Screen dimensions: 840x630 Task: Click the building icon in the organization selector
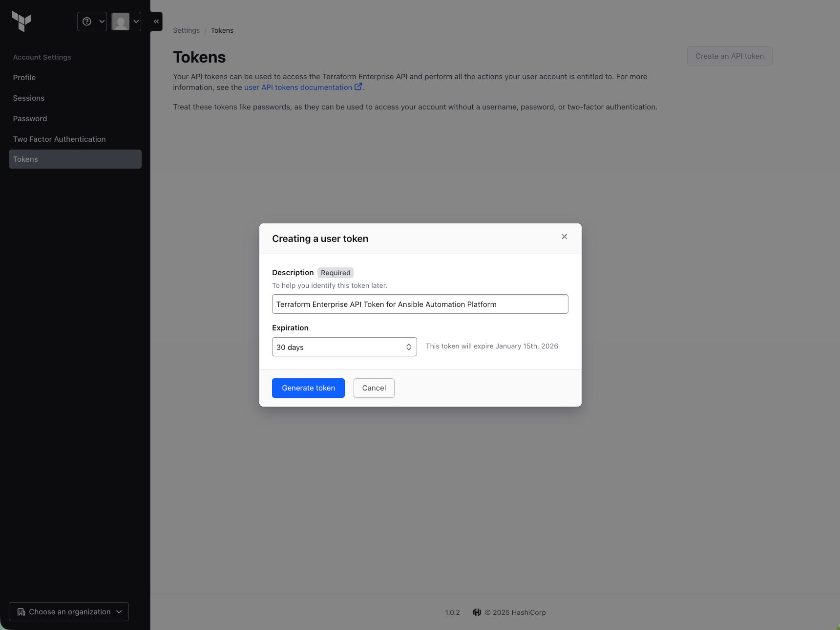21,612
